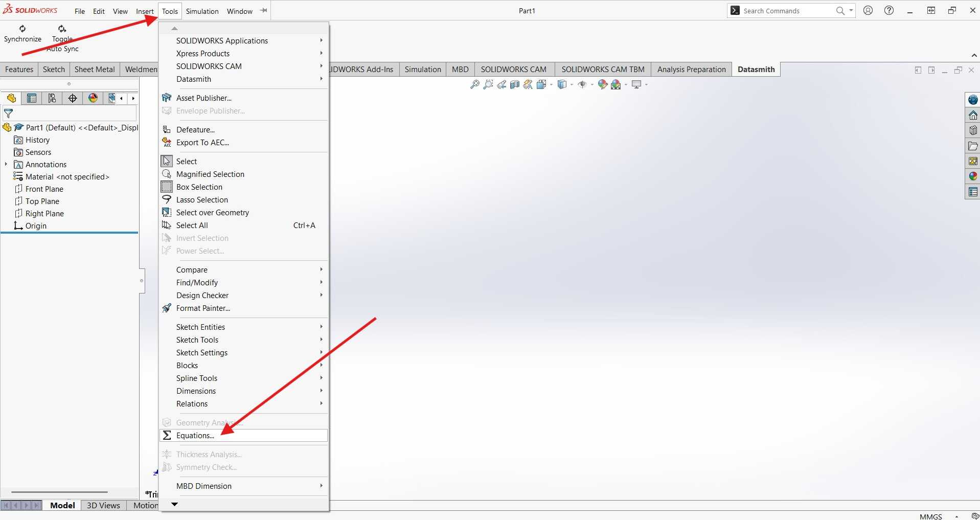Image resolution: width=980 pixels, height=520 pixels.
Task: Click the View Settings monitor icon
Action: coord(636,84)
